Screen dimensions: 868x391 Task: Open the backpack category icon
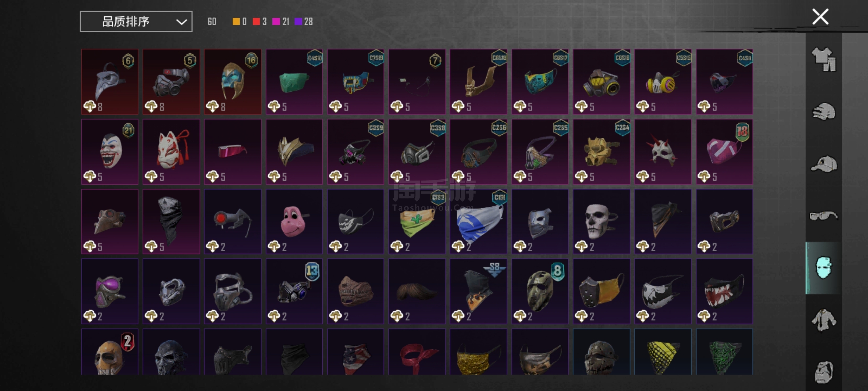pyautogui.click(x=824, y=372)
